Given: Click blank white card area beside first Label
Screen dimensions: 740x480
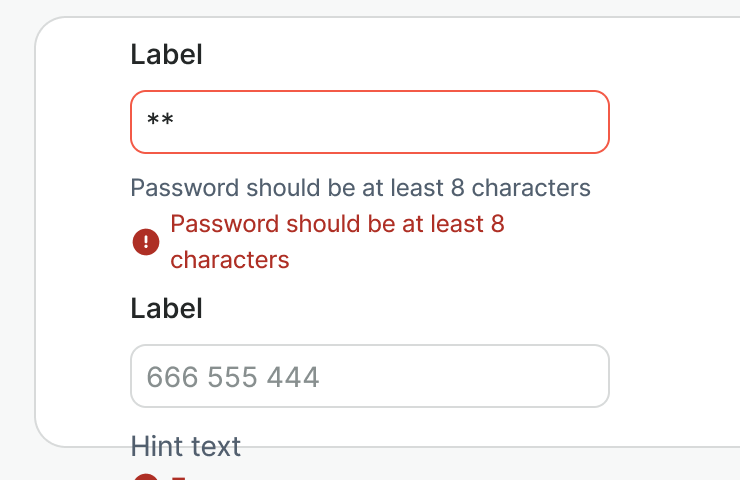Looking at the screenshot, I should [x=450, y=55].
